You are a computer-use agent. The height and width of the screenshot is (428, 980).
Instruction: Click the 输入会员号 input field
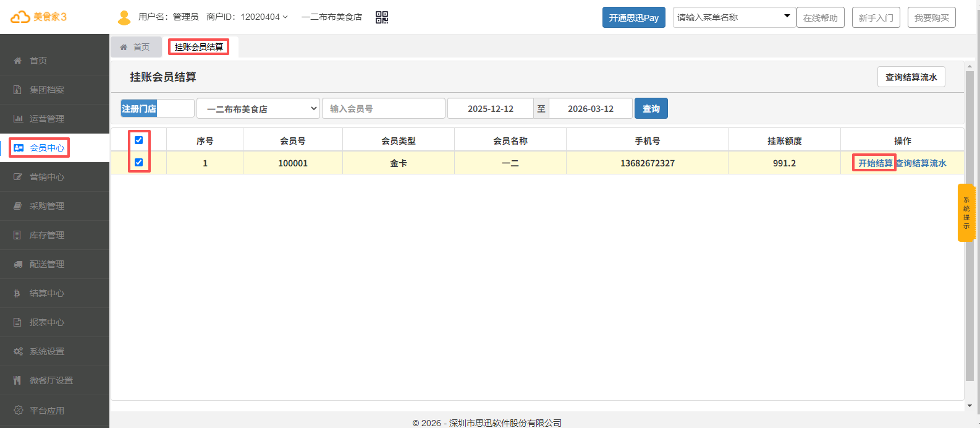click(383, 108)
